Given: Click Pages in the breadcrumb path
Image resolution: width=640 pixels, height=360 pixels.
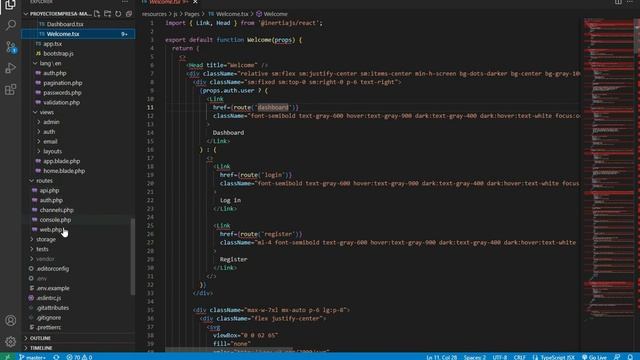Looking at the screenshot, I should click(x=191, y=14).
